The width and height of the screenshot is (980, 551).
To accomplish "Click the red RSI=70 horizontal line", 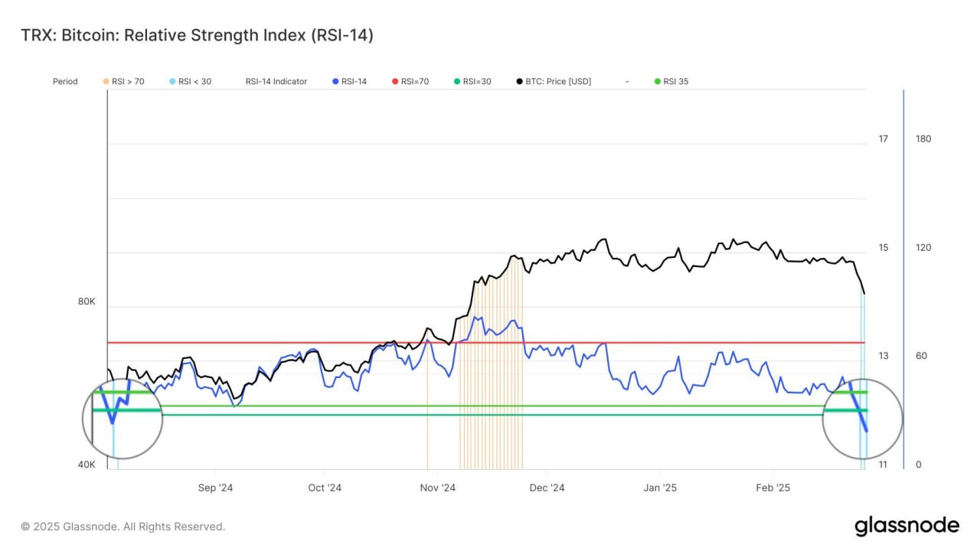I will 486,342.
